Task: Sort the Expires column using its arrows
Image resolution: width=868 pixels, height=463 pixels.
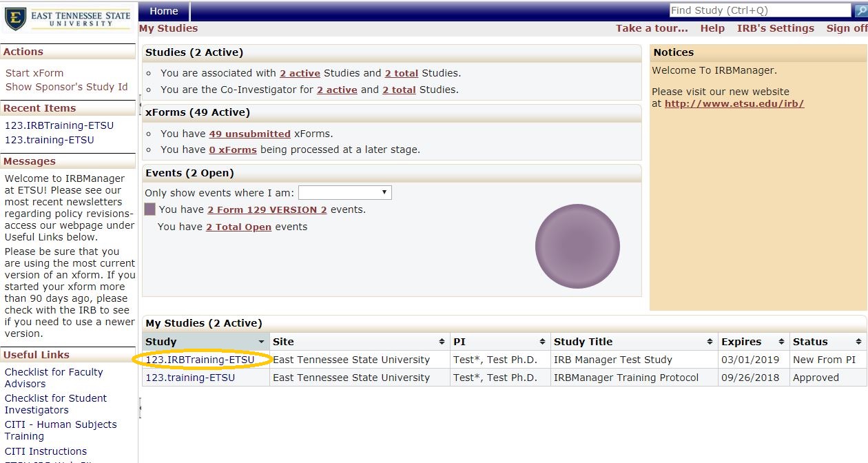Action: (781, 342)
